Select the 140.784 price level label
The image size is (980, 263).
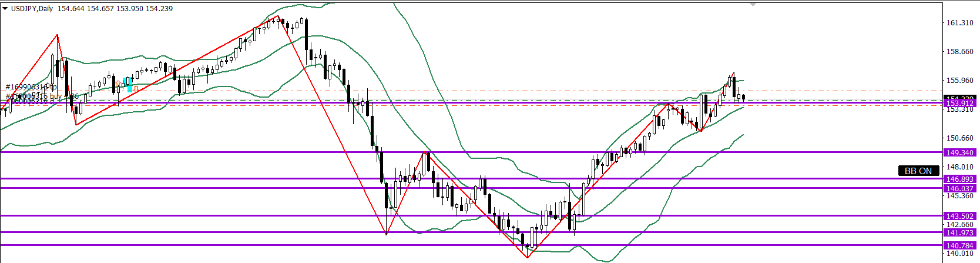(x=959, y=245)
